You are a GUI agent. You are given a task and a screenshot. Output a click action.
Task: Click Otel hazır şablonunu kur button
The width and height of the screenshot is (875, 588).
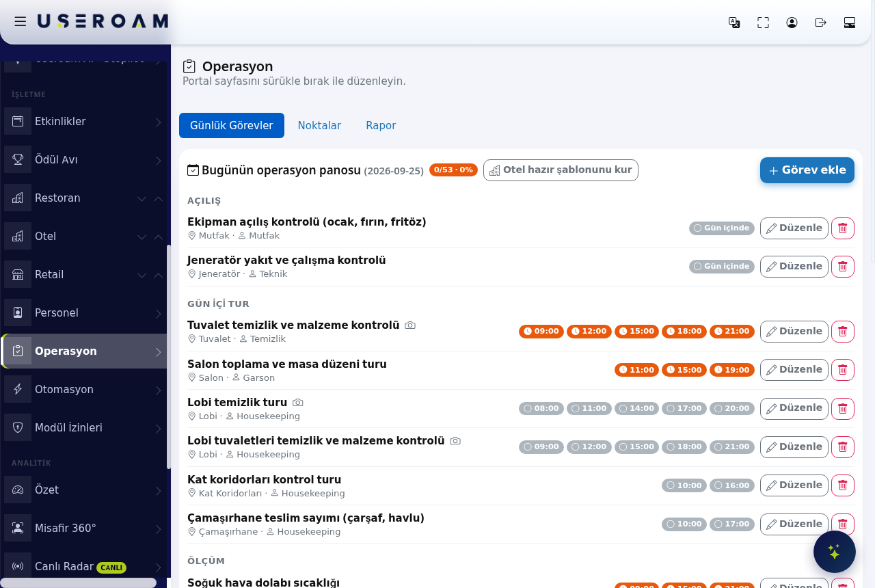point(561,170)
